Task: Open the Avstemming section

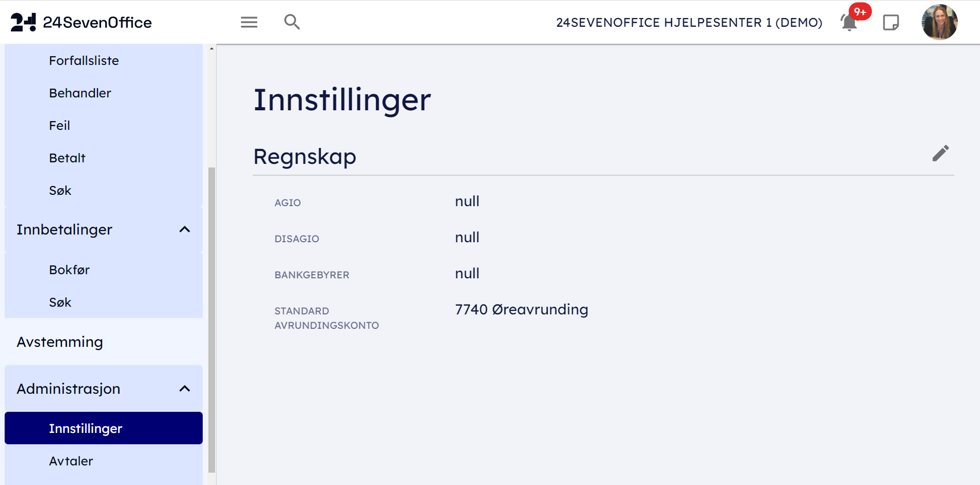Action: tap(60, 342)
